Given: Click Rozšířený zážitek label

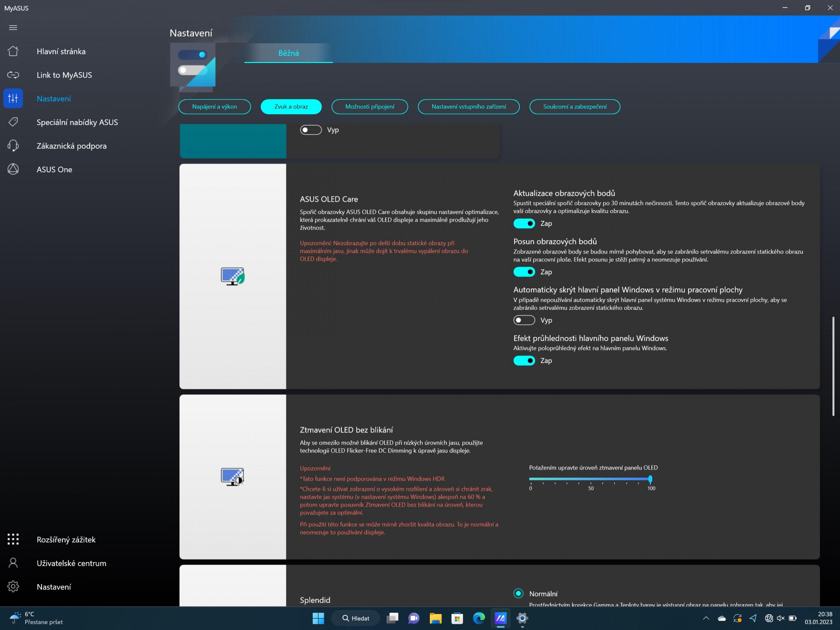Looking at the screenshot, I should tap(66, 539).
